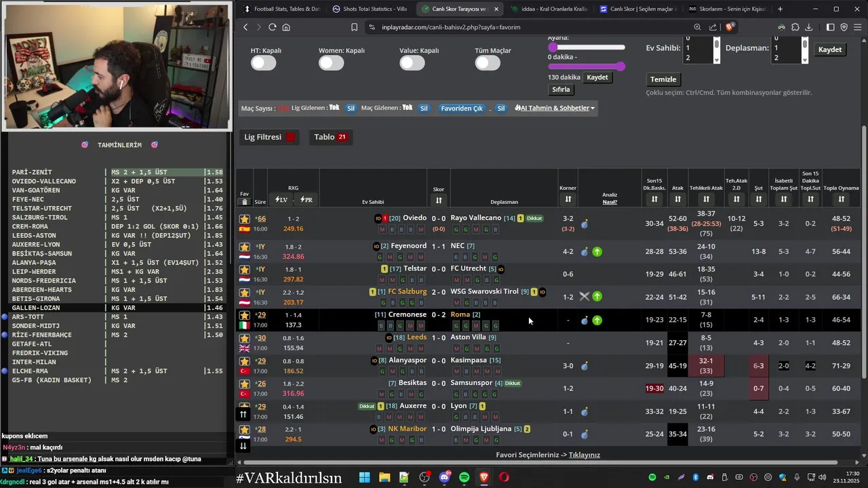Click crossed swords icon in Salzburg row
Screen dimensions: 868x488
click(584, 296)
